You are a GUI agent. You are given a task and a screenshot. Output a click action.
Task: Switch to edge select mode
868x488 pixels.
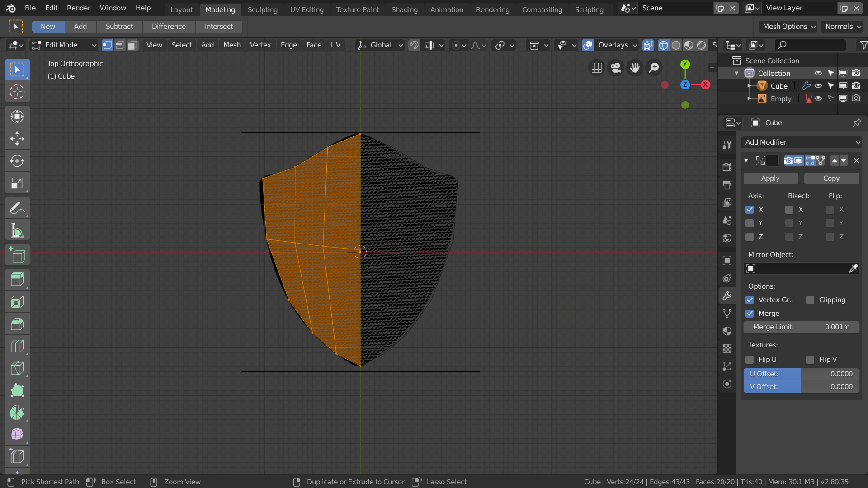(120, 45)
